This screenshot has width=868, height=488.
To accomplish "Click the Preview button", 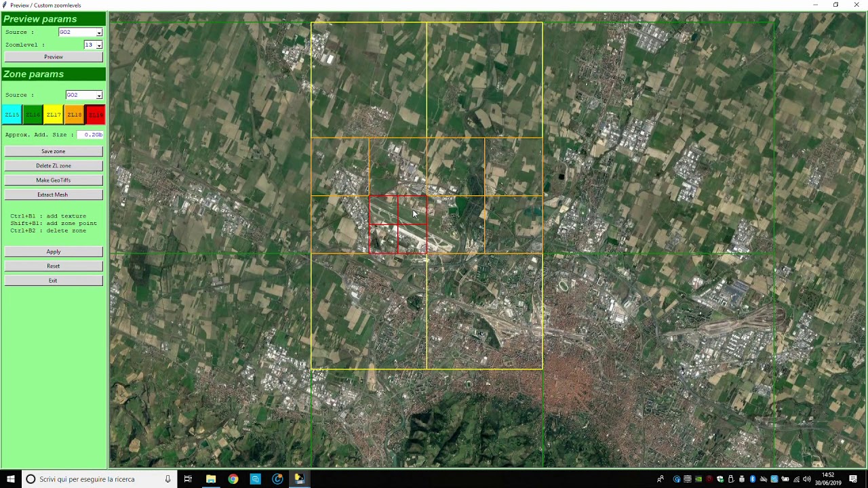I will [x=54, y=57].
